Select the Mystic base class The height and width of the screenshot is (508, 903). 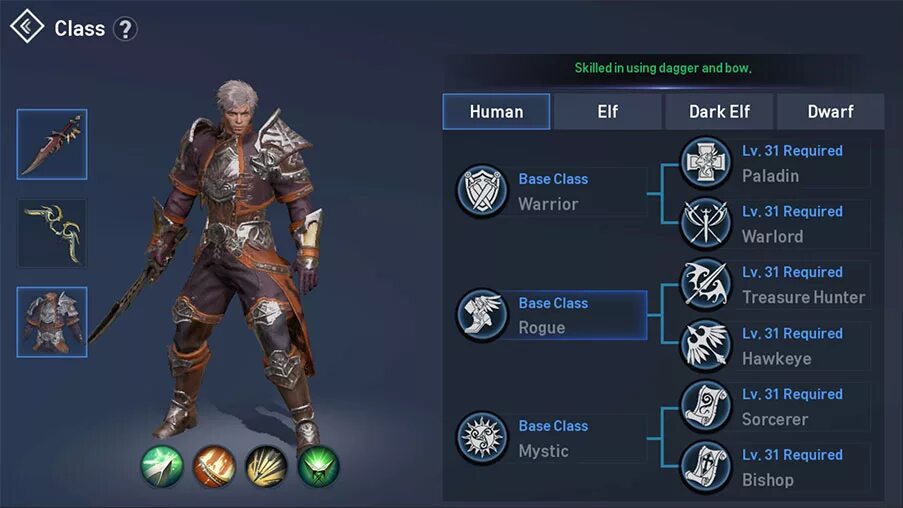(x=552, y=438)
